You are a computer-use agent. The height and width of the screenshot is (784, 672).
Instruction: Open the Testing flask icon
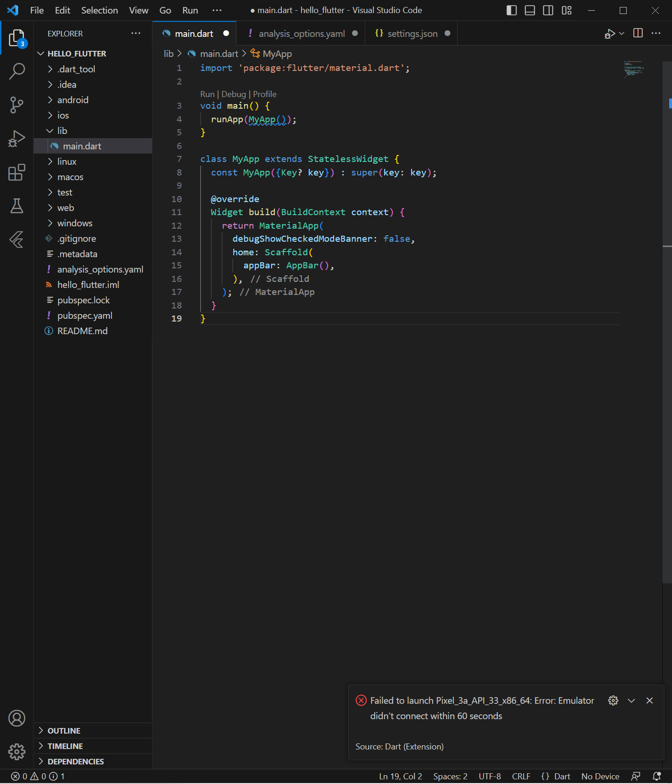(x=17, y=206)
